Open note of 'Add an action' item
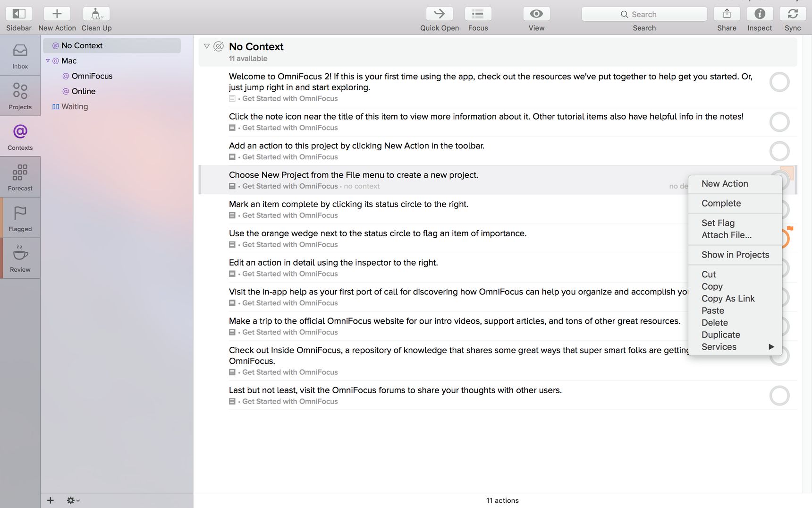 (x=232, y=157)
